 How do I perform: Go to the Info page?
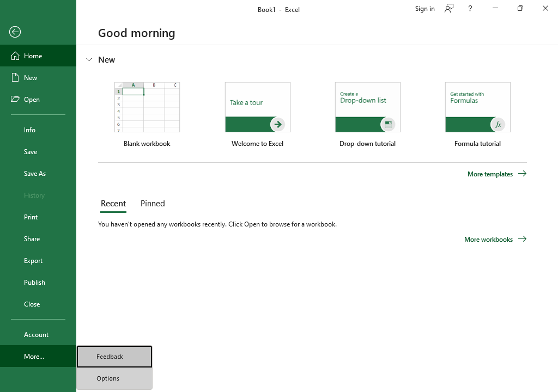click(x=38, y=130)
